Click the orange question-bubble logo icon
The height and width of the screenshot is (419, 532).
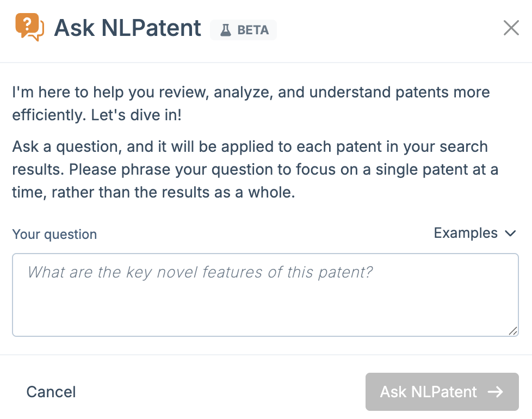[29, 27]
